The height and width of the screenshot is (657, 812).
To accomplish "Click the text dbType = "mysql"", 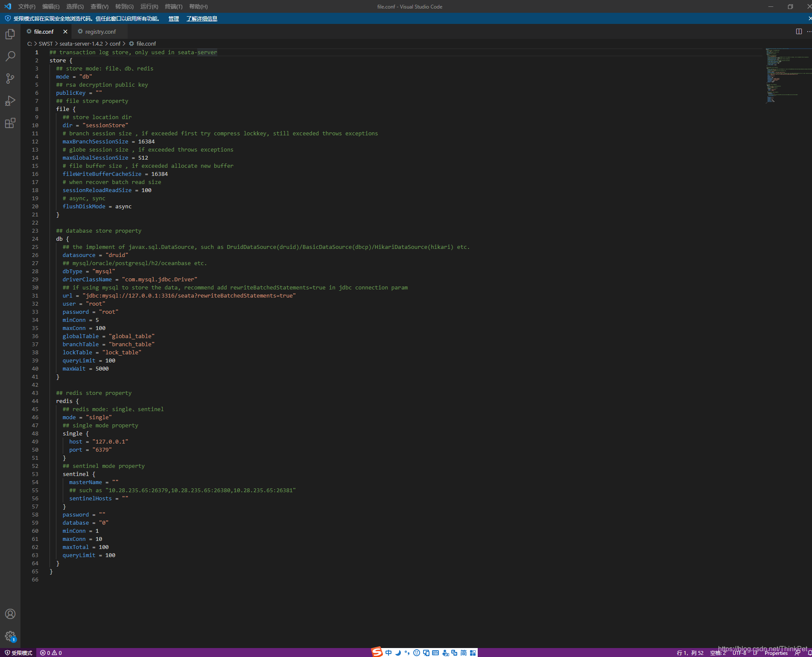I will (89, 271).
